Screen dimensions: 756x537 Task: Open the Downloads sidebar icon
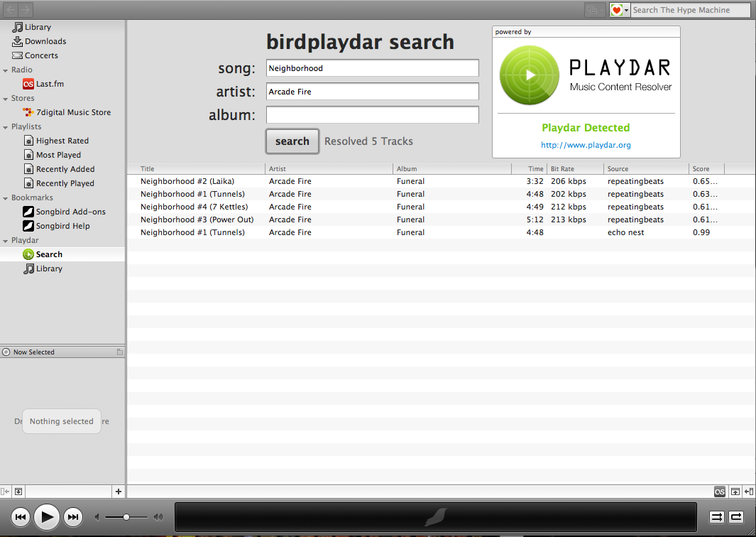pyautogui.click(x=17, y=41)
